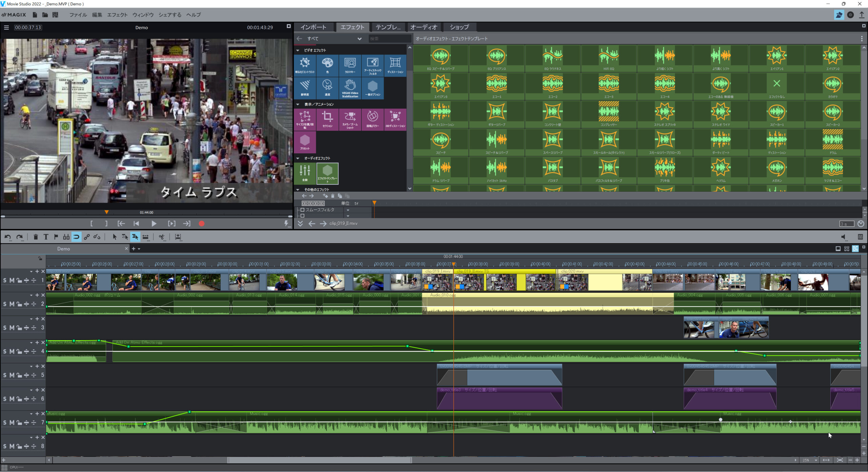Click the timeline horizontal scrollbar
The width and height of the screenshot is (868, 472).
click(x=319, y=460)
